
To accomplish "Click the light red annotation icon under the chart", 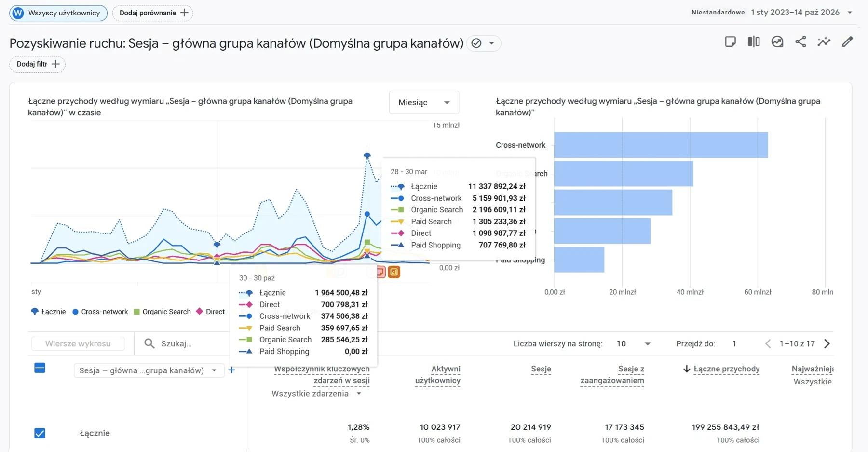I will (380, 272).
